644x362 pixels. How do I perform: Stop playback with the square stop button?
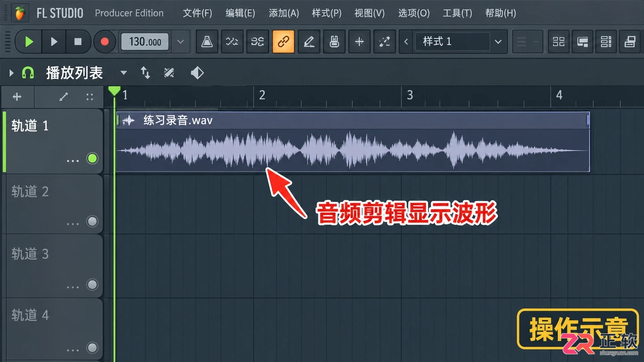[x=78, y=42]
